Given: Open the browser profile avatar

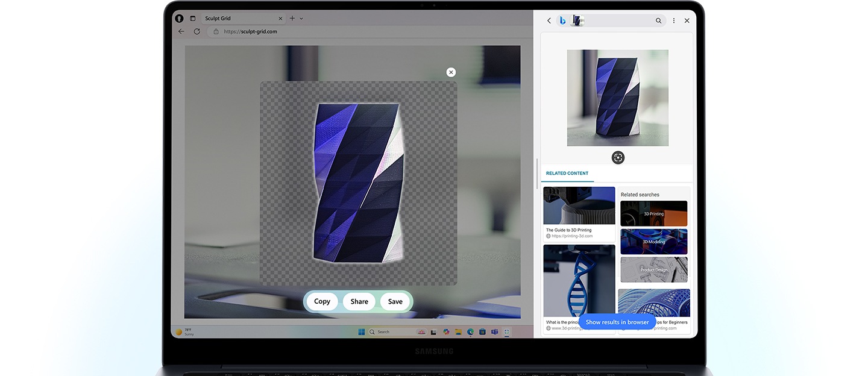Looking at the screenshot, I should 179,18.
